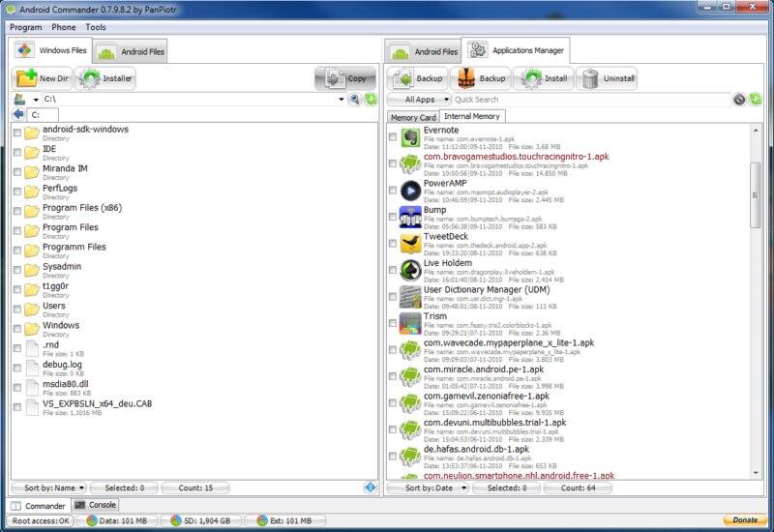Viewport: 774px width, 532px height.
Task: Click the New Dir folder icon
Action: tap(26, 78)
